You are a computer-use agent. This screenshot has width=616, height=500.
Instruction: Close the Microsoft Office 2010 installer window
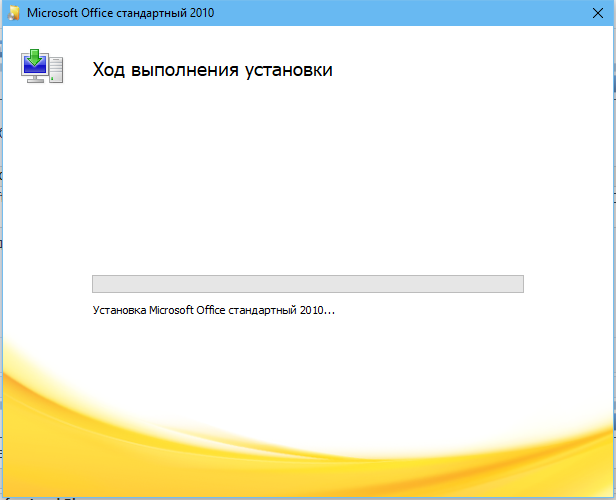[x=598, y=13]
